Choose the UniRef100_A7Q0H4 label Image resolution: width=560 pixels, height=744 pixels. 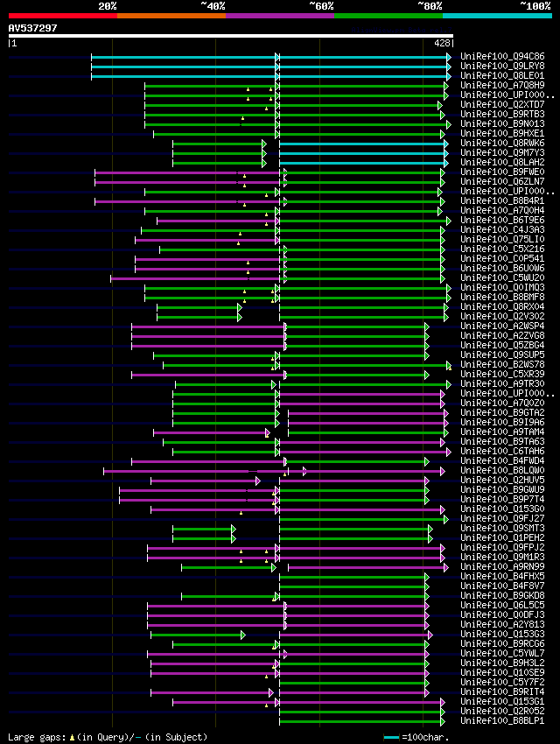(502, 211)
